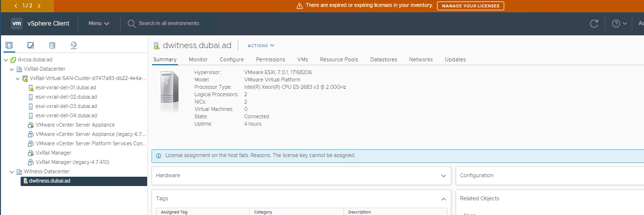Select esxi-vxrail-dell-03.dubai.ad in tree
Screen dimensions: 644x215
pyautogui.click(x=66, y=107)
